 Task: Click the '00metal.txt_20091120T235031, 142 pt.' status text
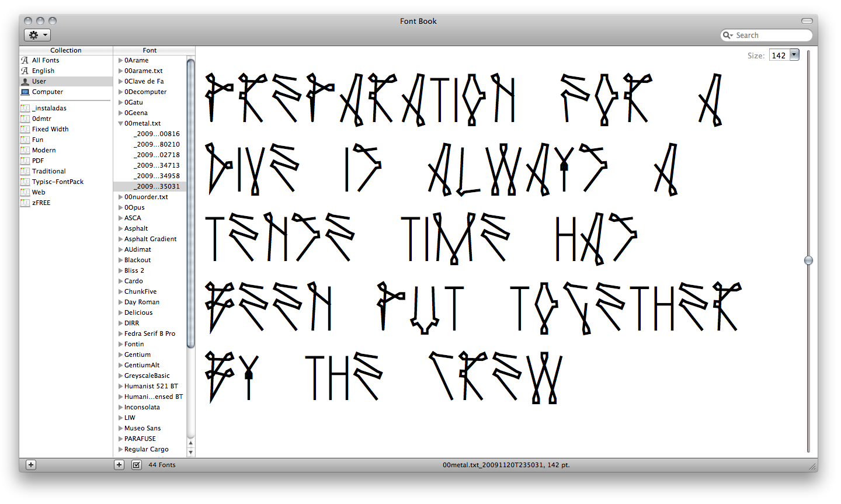(506, 465)
